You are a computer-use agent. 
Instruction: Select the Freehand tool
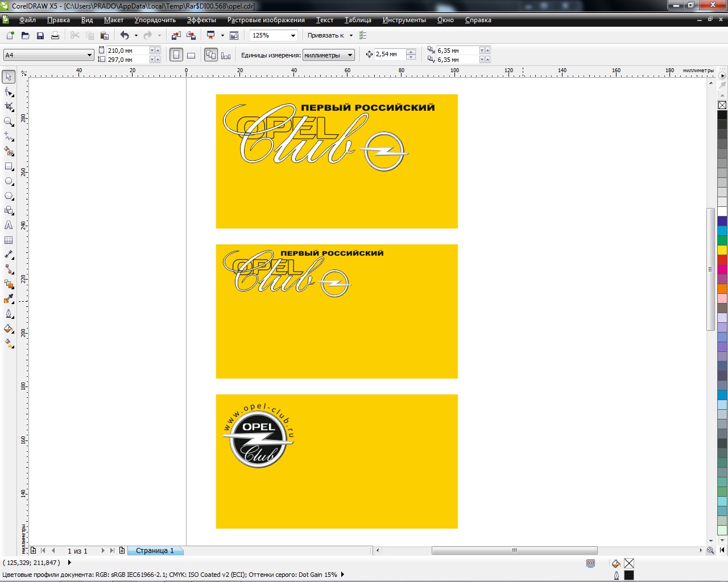click(x=9, y=136)
